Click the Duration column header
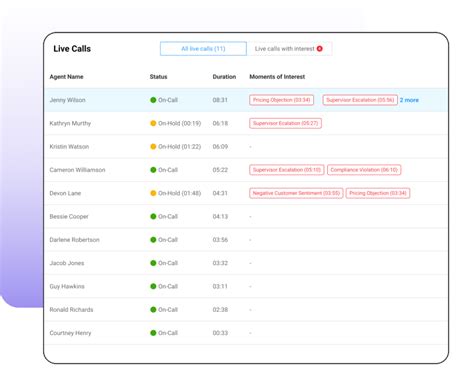This screenshot has width=474, height=370. [224, 77]
